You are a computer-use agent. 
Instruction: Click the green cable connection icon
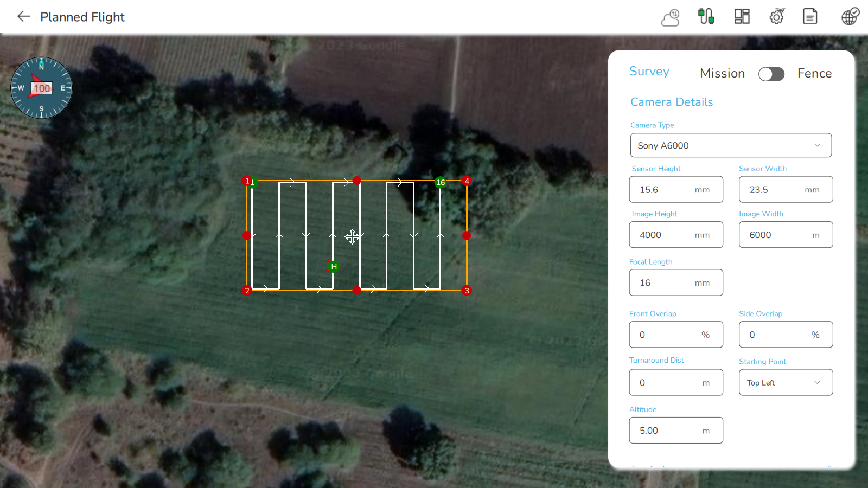tap(706, 17)
